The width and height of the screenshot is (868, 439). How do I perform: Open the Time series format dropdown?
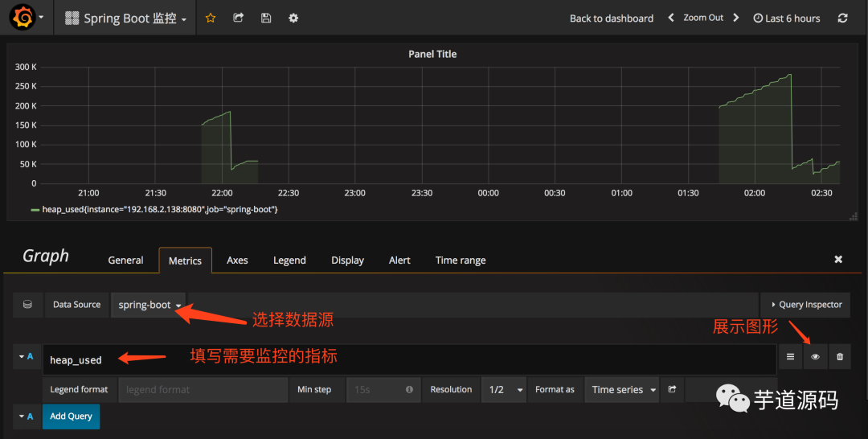(622, 390)
